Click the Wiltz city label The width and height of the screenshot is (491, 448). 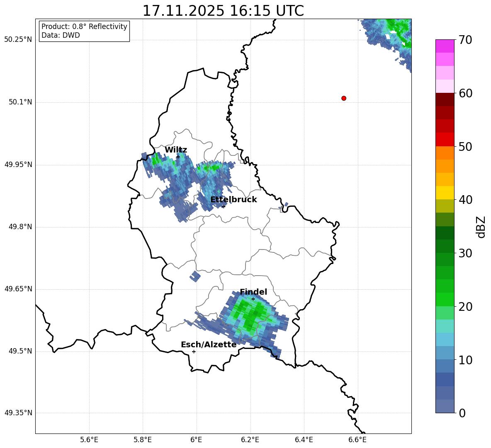tap(176, 150)
